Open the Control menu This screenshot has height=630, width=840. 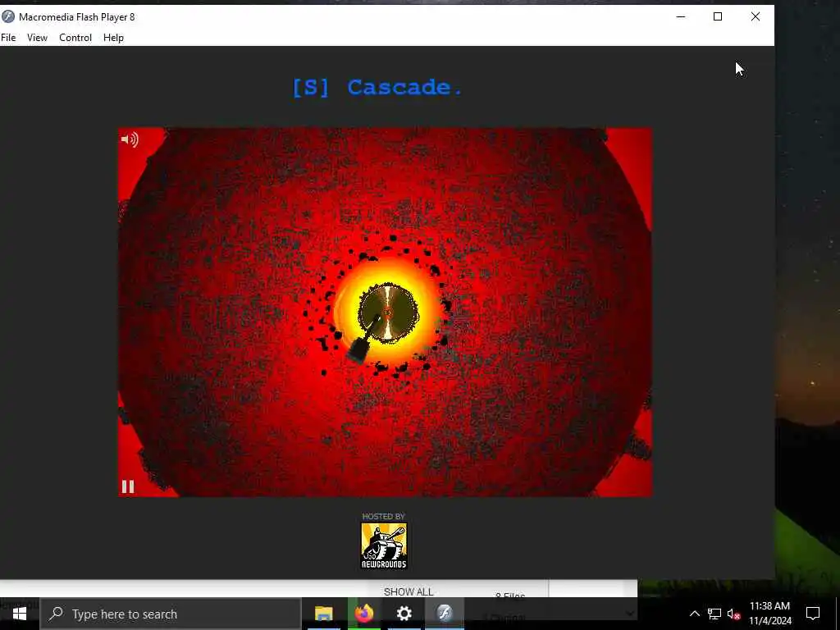(x=75, y=38)
